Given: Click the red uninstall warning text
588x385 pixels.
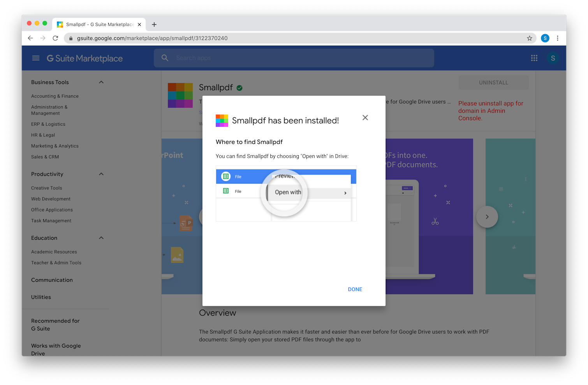Looking at the screenshot, I should point(491,111).
